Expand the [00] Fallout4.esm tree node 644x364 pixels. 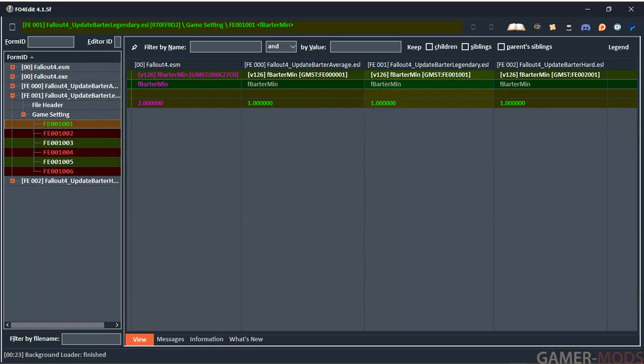pos(12,67)
